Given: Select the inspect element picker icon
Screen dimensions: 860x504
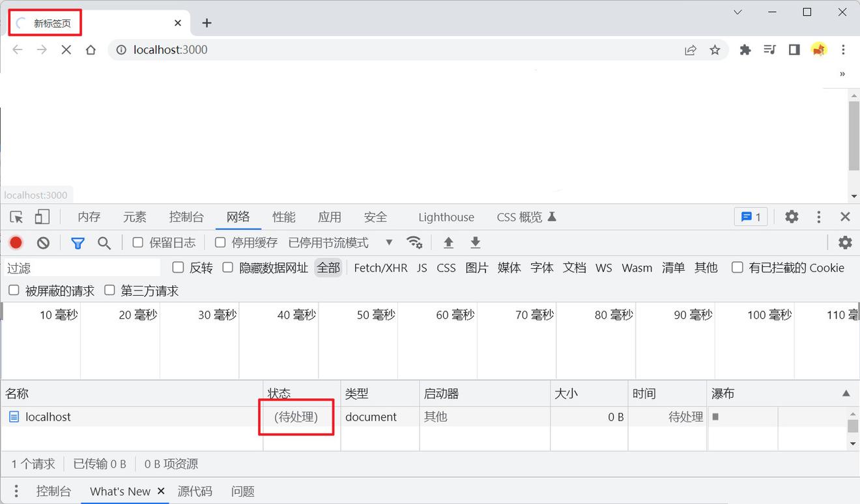Looking at the screenshot, I should tap(17, 217).
